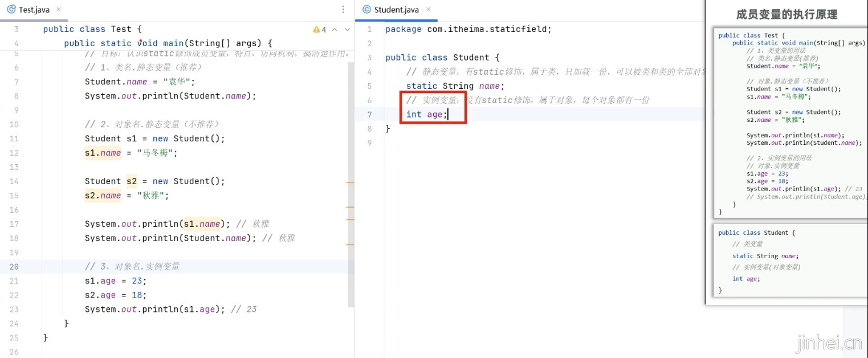Screen dimensions: 868x358
Task: Go to previous highlighted problem with up arrow
Action: [x=335, y=29]
